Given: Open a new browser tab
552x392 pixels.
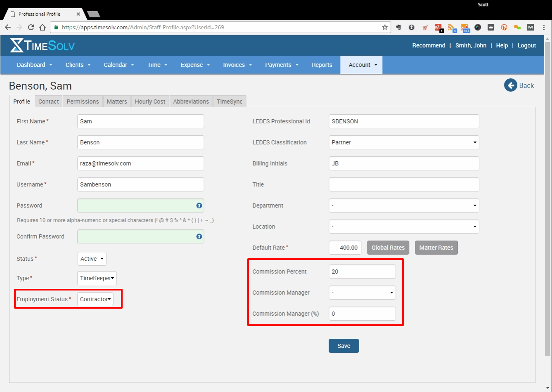Looking at the screenshot, I should coord(94,14).
